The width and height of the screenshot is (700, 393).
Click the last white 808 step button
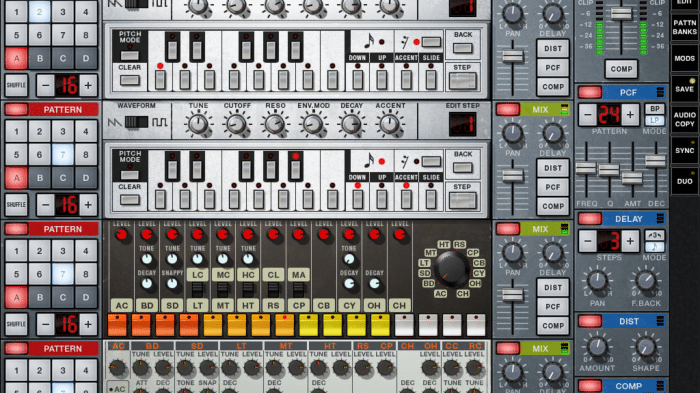[x=476, y=325]
